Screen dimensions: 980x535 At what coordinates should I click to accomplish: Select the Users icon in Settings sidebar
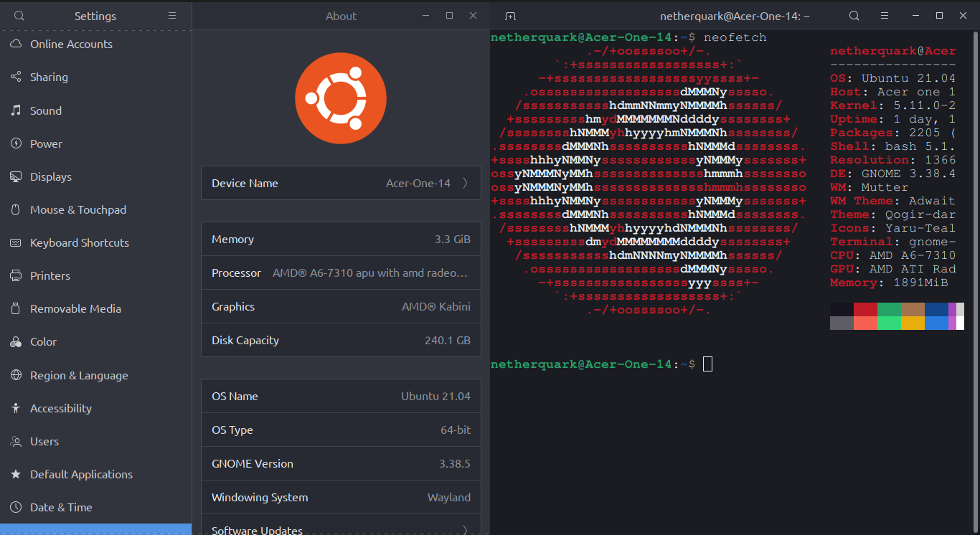[x=14, y=441]
